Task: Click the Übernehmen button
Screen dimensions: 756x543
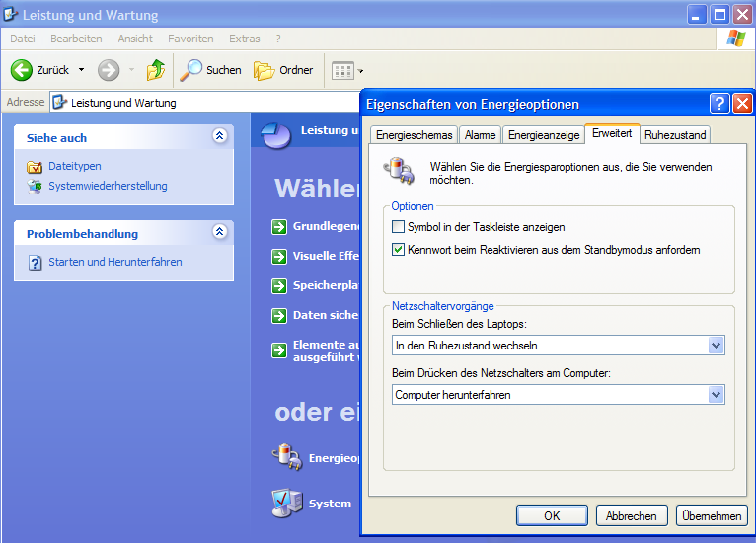Action: (x=712, y=515)
